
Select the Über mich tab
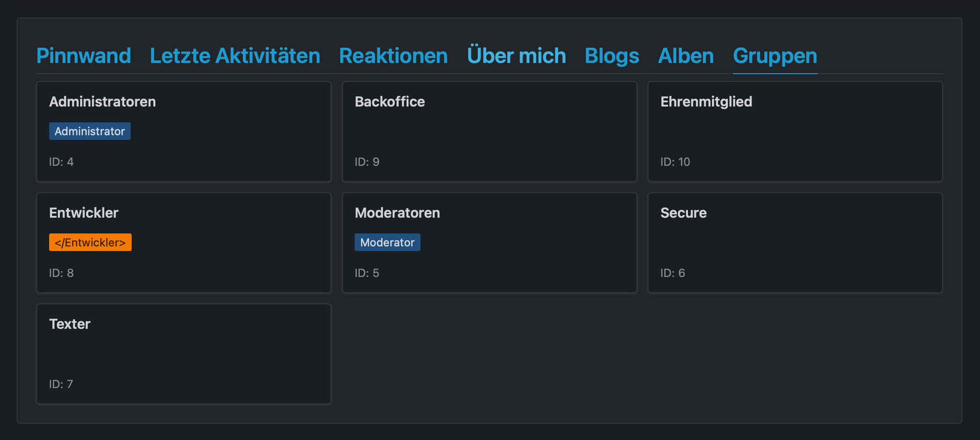[516, 56]
